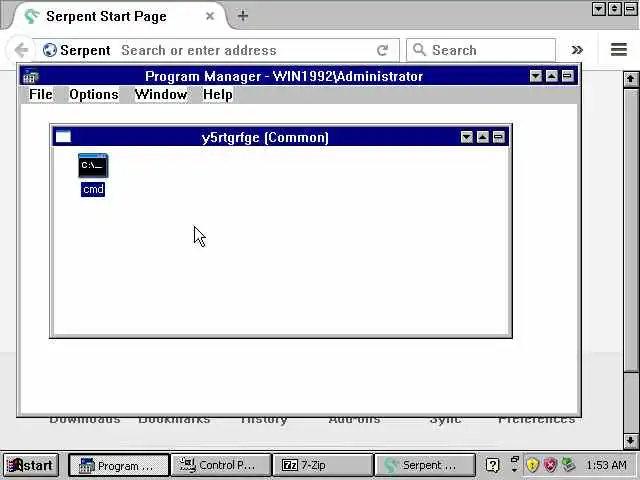Reload the current page
This screenshot has height=480, width=640.
pyautogui.click(x=382, y=50)
